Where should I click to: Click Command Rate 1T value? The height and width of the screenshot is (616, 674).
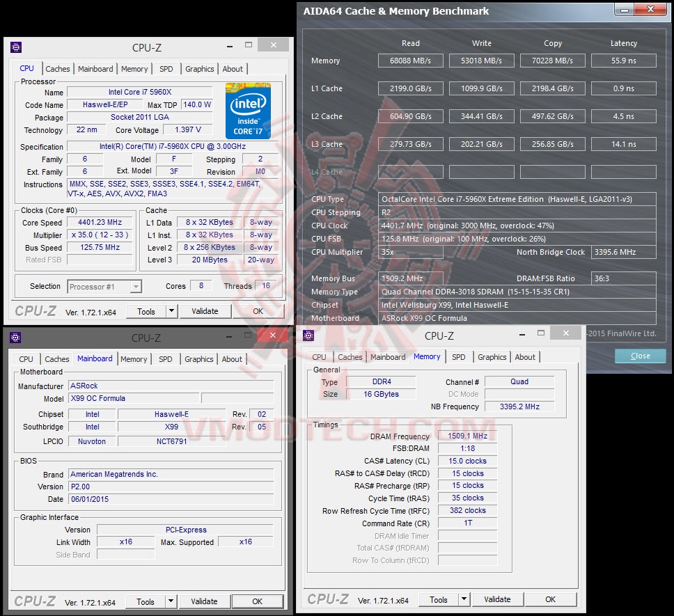468,523
